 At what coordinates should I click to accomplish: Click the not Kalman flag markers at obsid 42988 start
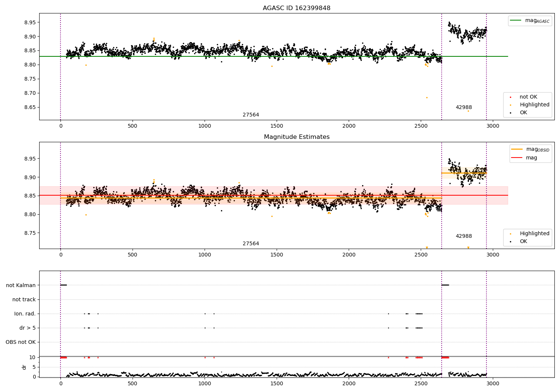click(x=445, y=285)
